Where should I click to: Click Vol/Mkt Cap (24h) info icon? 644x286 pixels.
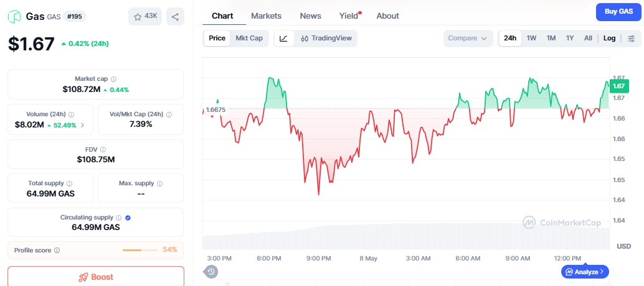click(x=169, y=114)
